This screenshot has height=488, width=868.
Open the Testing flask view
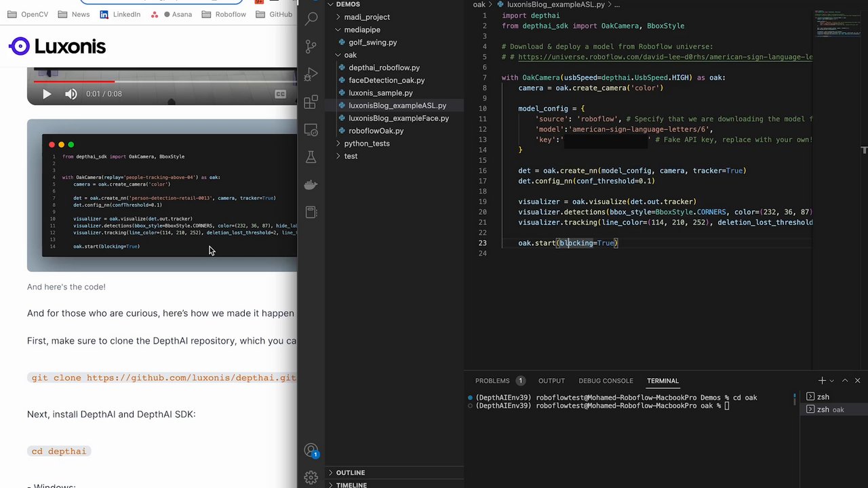[x=311, y=157]
